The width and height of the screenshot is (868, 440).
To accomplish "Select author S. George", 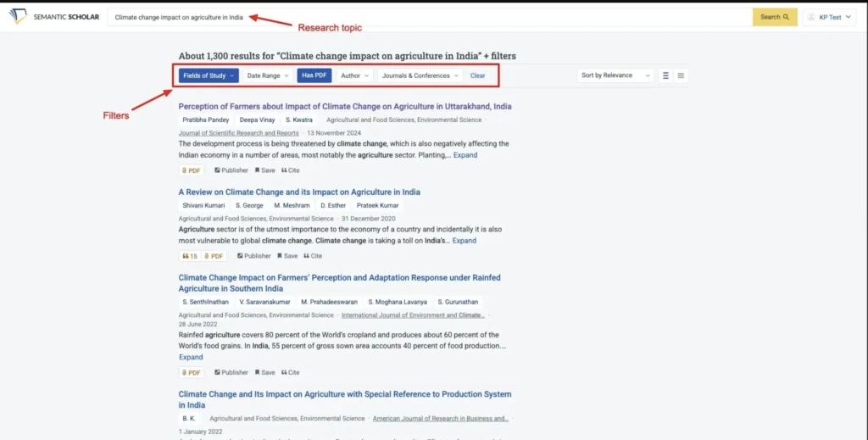I will coord(249,205).
